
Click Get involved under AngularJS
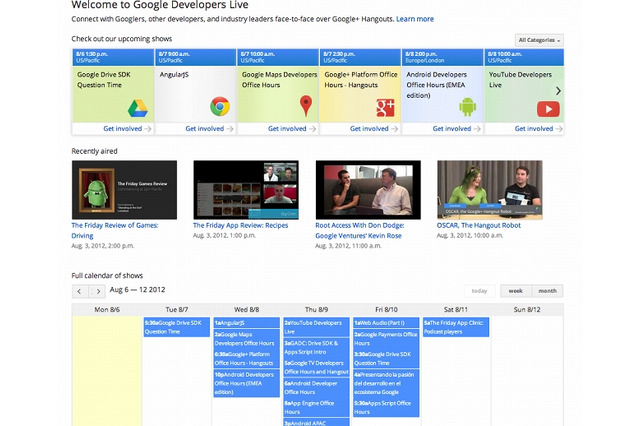click(209, 129)
